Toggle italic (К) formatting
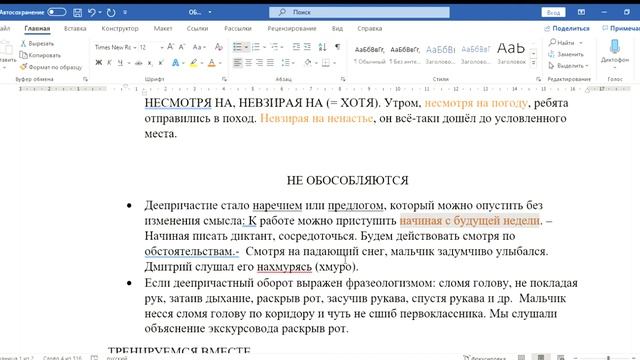The image size is (640, 360). [x=109, y=63]
